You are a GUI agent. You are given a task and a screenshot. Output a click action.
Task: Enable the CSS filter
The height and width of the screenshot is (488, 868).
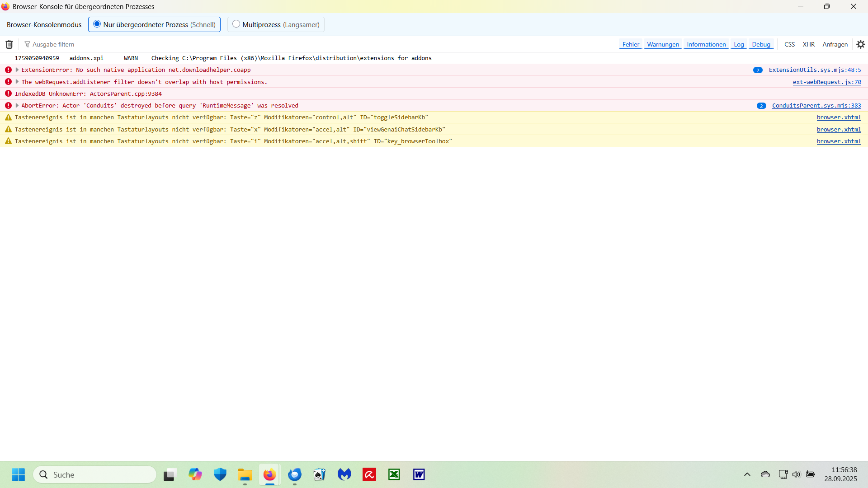click(789, 44)
